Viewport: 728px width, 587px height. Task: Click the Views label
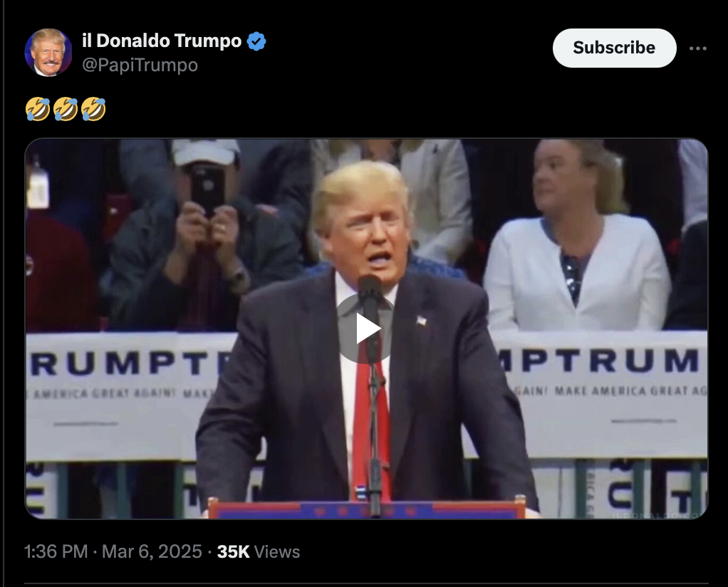(277, 551)
